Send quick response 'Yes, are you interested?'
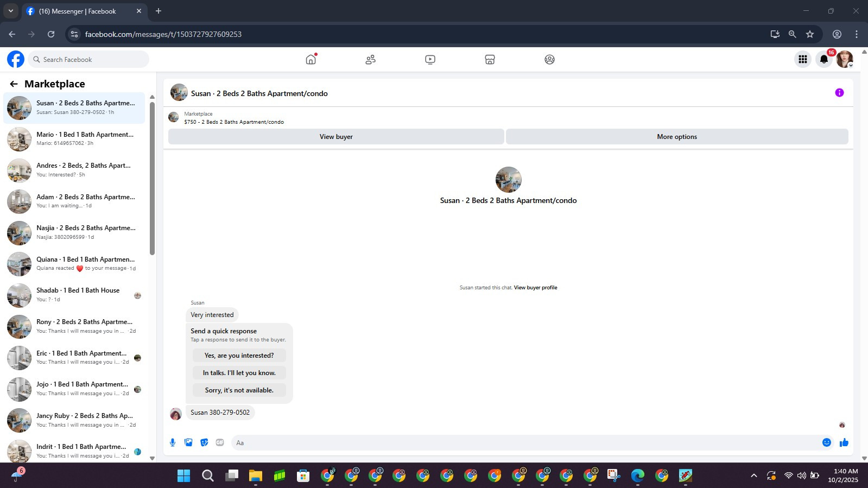The image size is (868, 488). tap(239, 356)
